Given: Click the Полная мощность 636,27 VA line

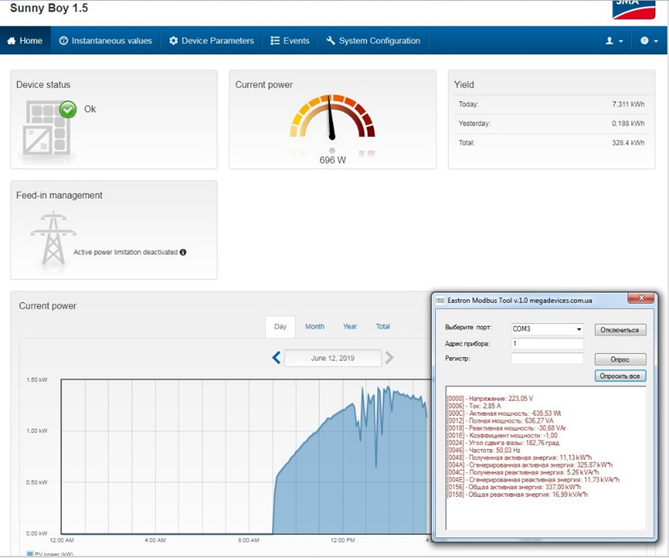Looking at the screenshot, I should pyautogui.click(x=500, y=421).
